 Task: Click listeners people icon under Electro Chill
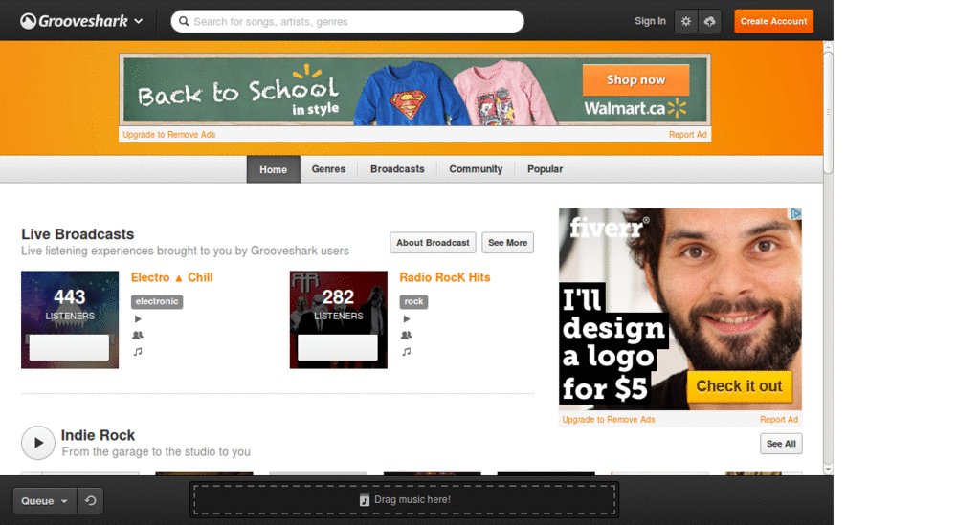tap(138, 336)
